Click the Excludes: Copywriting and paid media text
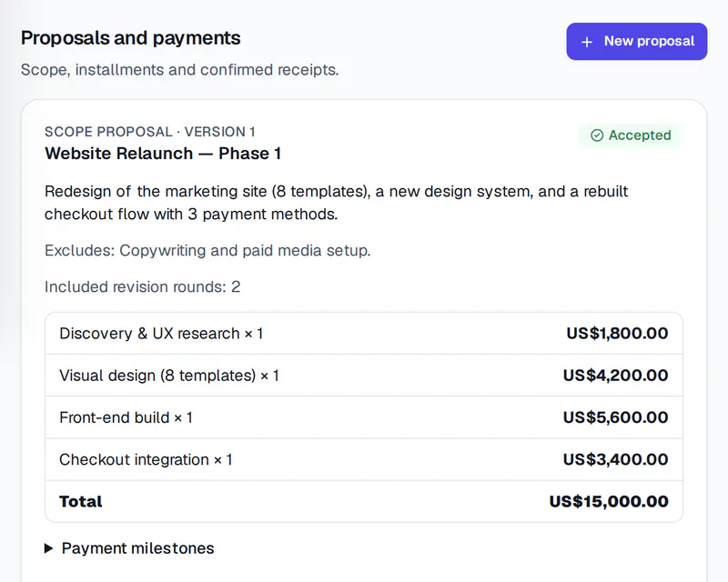Viewport: 728px width, 582px height. pos(207,250)
